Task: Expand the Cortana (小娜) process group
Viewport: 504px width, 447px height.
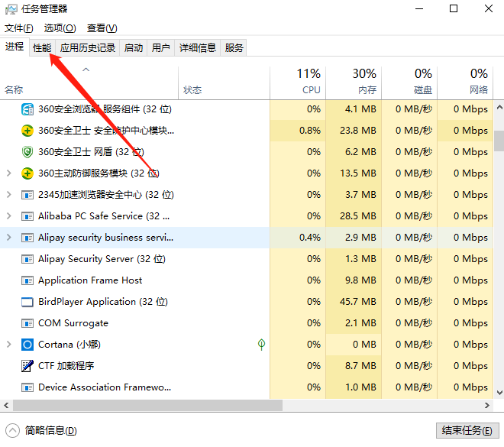Action: (x=8, y=345)
